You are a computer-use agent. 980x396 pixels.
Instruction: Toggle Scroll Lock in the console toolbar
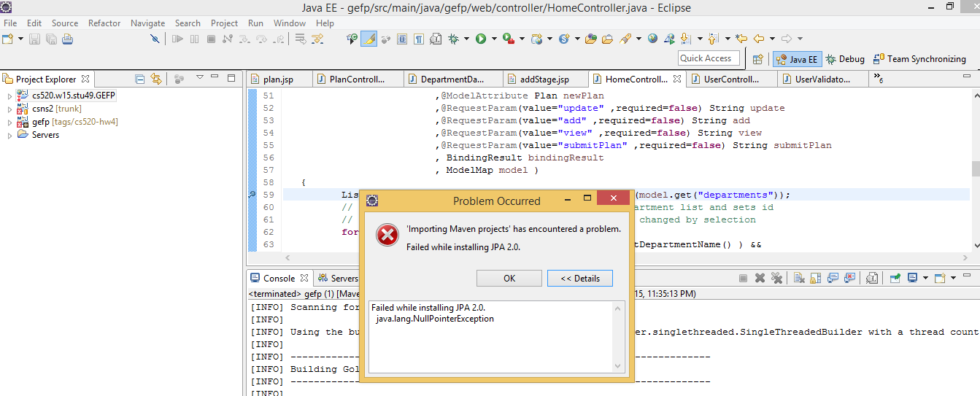[x=815, y=278]
